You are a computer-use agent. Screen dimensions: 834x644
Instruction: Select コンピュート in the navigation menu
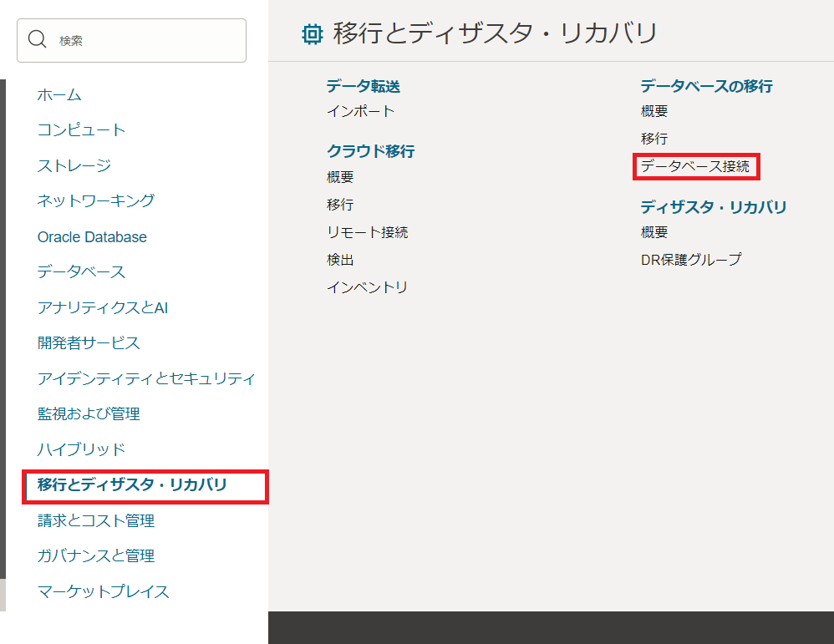(81, 130)
